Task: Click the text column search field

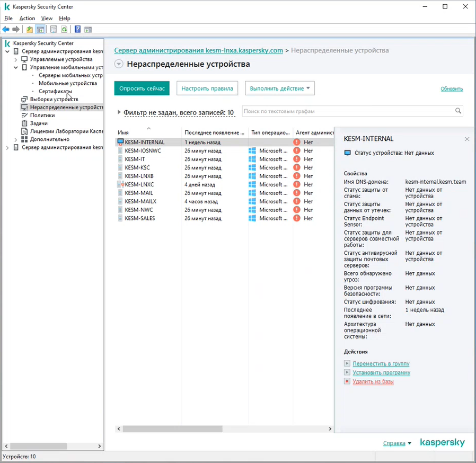Action: pos(347,111)
